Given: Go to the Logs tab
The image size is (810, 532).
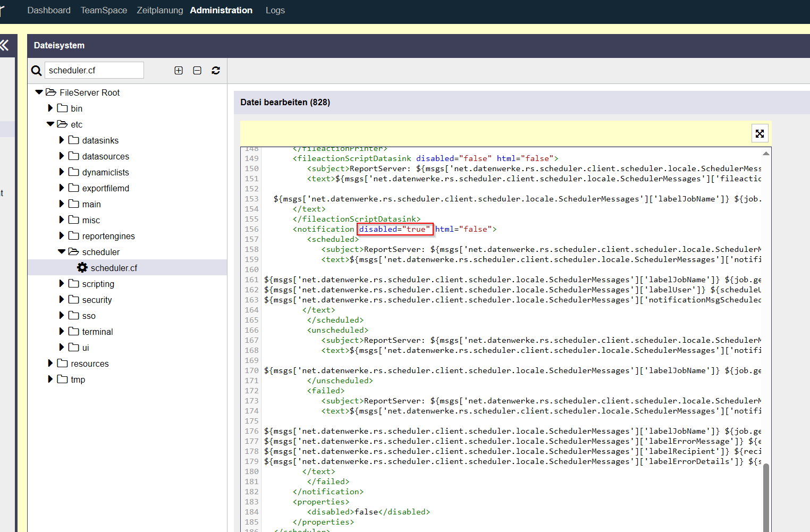Looking at the screenshot, I should [x=275, y=11].
